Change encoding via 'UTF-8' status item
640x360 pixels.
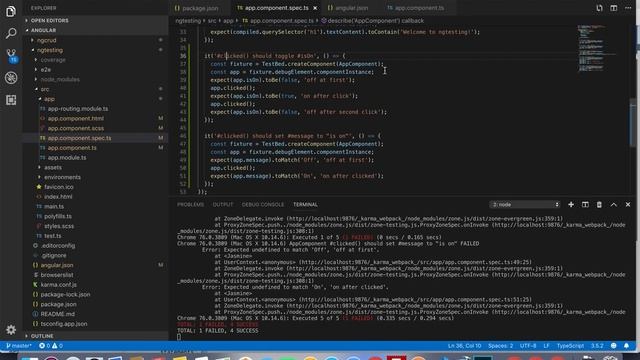click(x=528, y=346)
